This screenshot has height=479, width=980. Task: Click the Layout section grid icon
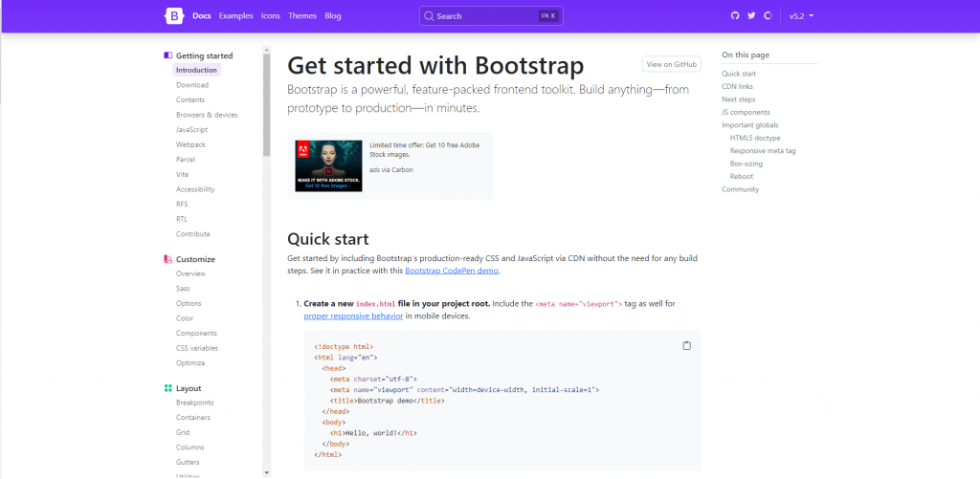[x=167, y=388]
